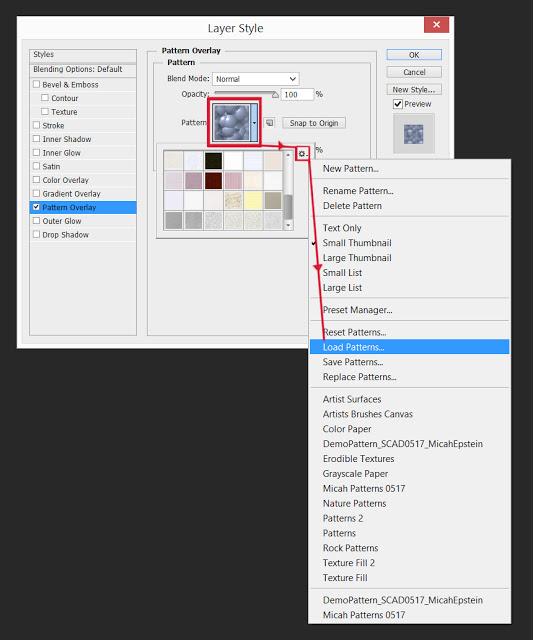Click the New Style... button
This screenshot has width=533, height=640.
pyautogui.click(x=414, y=89)
